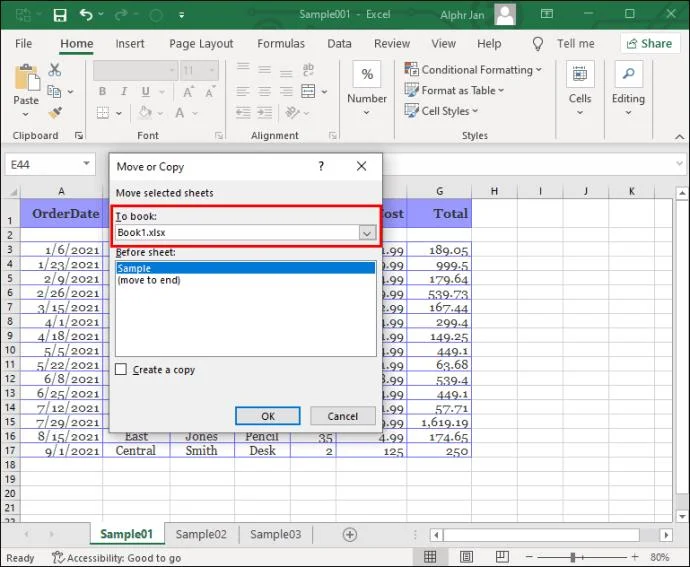The width and height of the screenshot is (690, 567).
Task: Click OK in Move or Copy dialog
Action: tap(268, 416)
